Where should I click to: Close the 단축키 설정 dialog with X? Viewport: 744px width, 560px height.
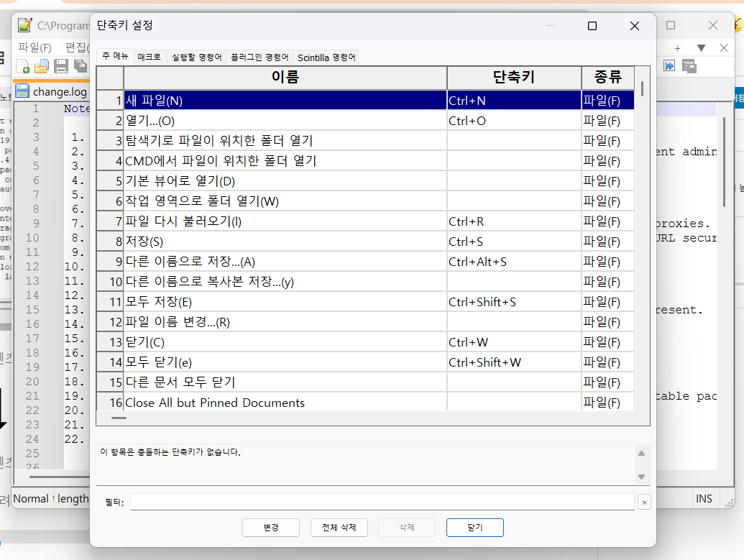635,26
